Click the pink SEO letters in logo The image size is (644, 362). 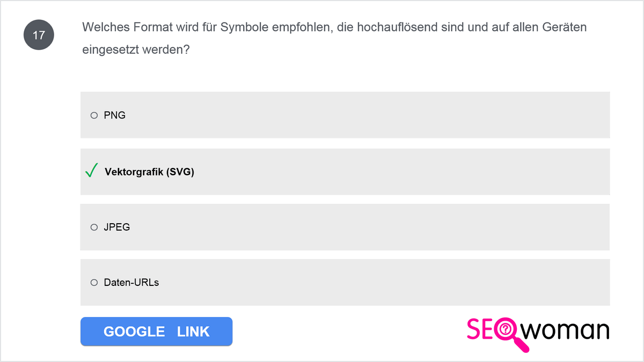pyautogui.click(x=481, y=329)
